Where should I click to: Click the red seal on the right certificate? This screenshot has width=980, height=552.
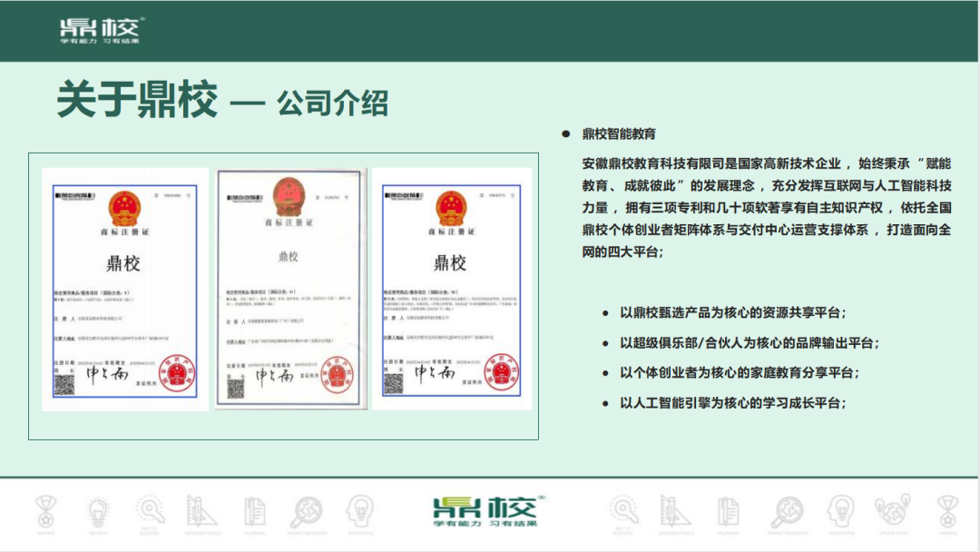click(503, 372)
